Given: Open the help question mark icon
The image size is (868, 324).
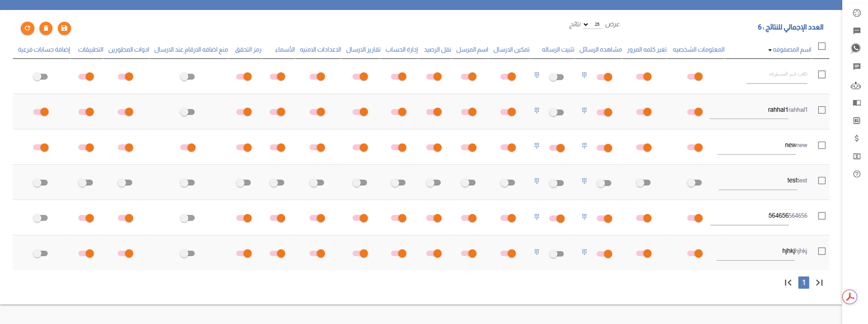Looking at the screenshot, I should pyautogui.click(x=857, y=174).
